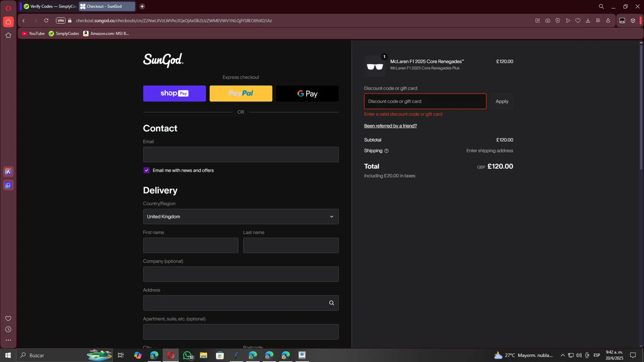The image size is (644, 362).
Task: Click the shipping info question icon
Action: click(x=386, y=151)
